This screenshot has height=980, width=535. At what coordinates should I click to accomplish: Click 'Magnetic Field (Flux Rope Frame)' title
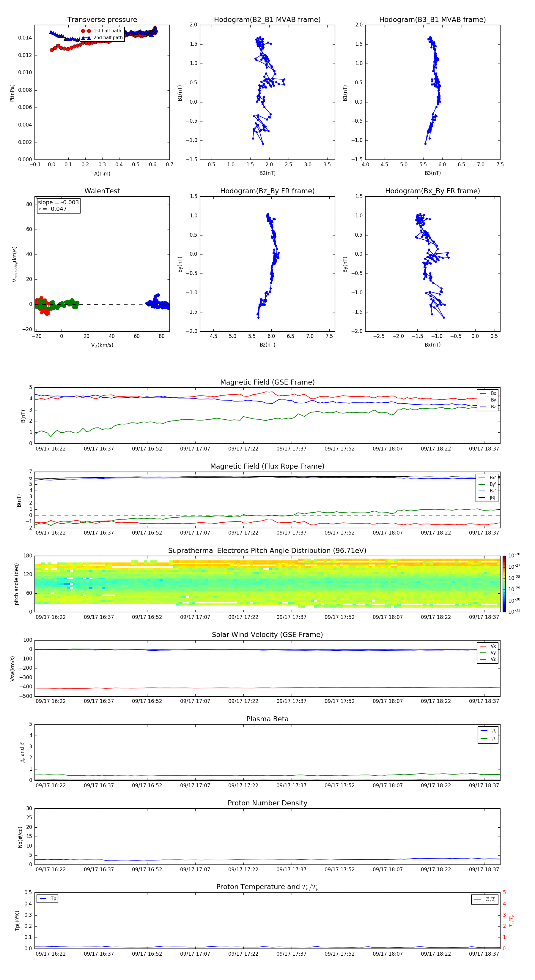267,467
